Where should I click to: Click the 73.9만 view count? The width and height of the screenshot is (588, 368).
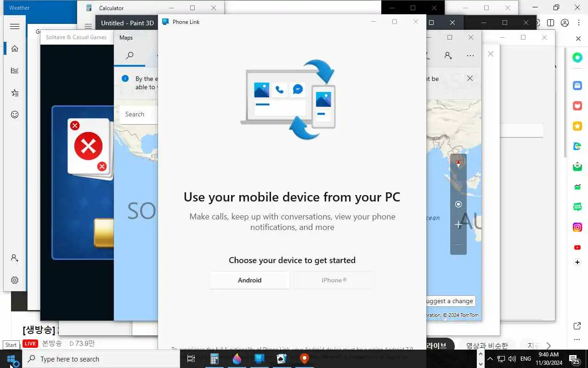pos(82,344)
